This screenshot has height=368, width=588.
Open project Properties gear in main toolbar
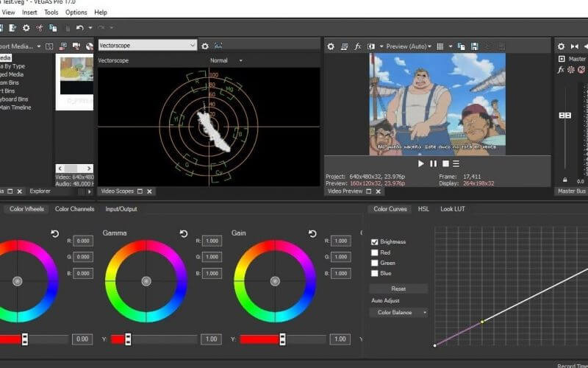[26, 28]
